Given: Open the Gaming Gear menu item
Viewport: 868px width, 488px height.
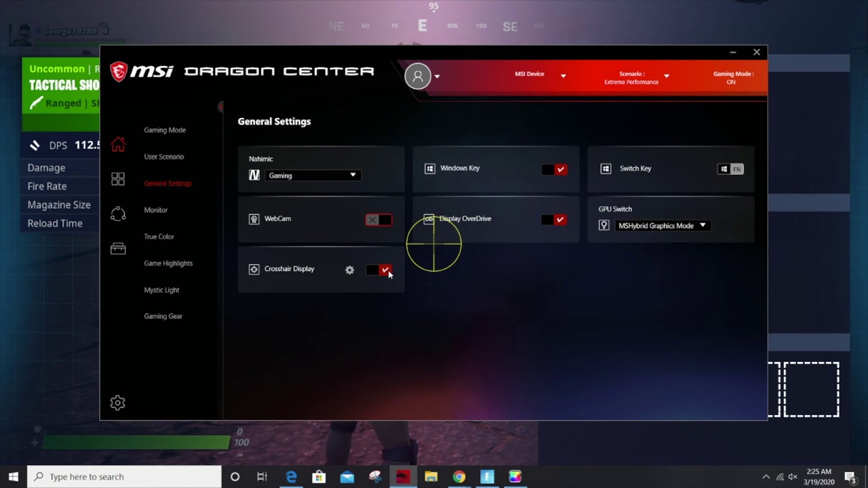Looking at the screenshot, I should 163,317.
